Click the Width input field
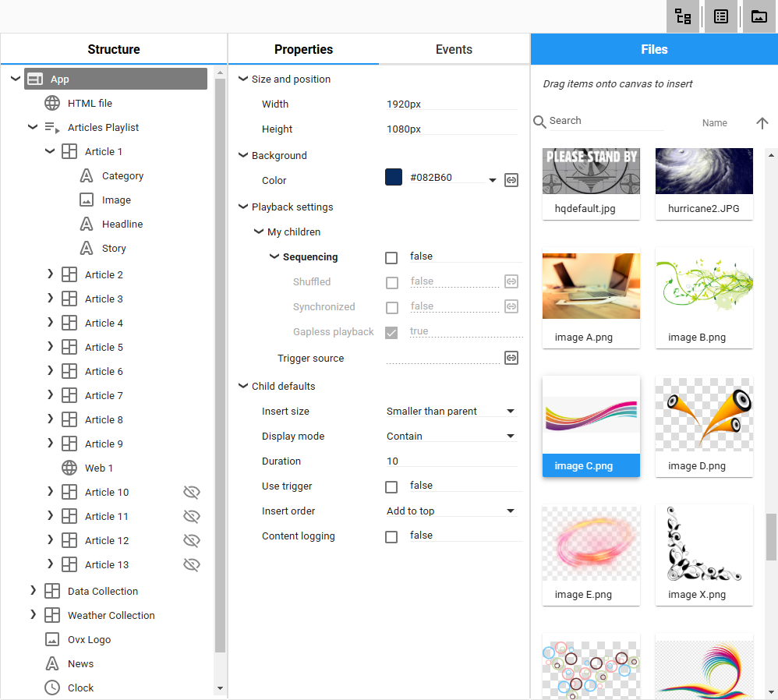The height and width of the screenshot is (700, 778). [451, 104]
